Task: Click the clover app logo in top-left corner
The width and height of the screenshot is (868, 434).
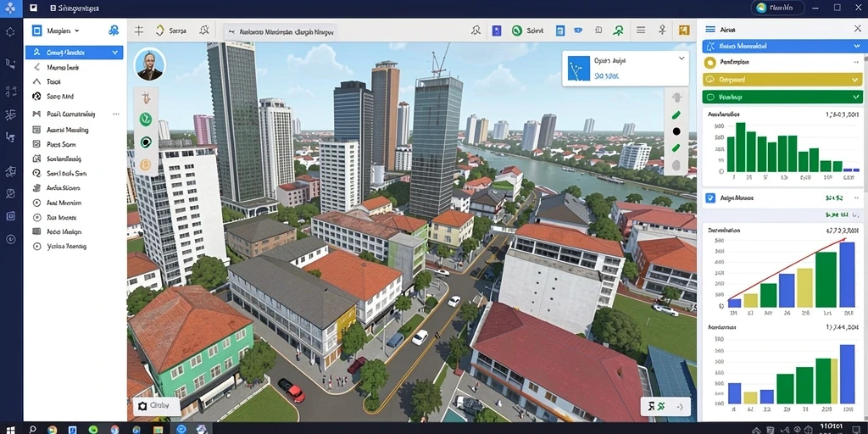Action: pyautogui.click(x=10, y=8)
